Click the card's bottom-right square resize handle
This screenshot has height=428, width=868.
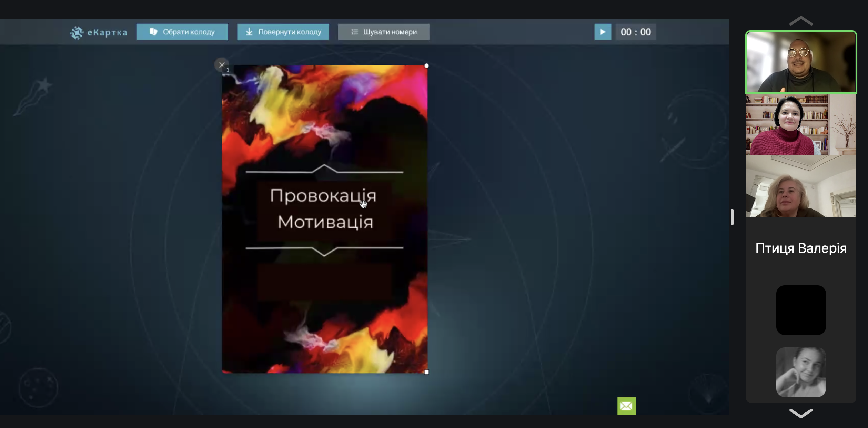coord(426,372)
